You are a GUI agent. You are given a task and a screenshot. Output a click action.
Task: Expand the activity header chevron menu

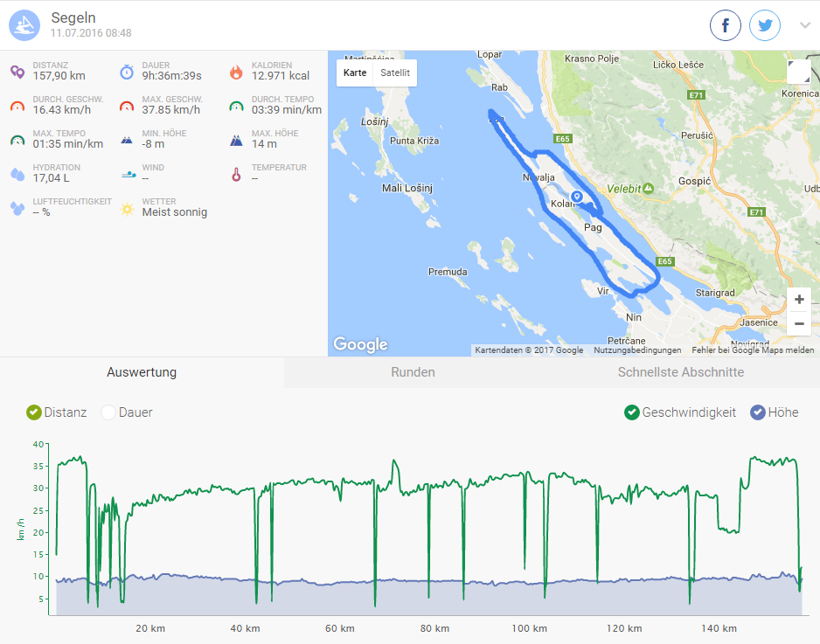[805, 25]
